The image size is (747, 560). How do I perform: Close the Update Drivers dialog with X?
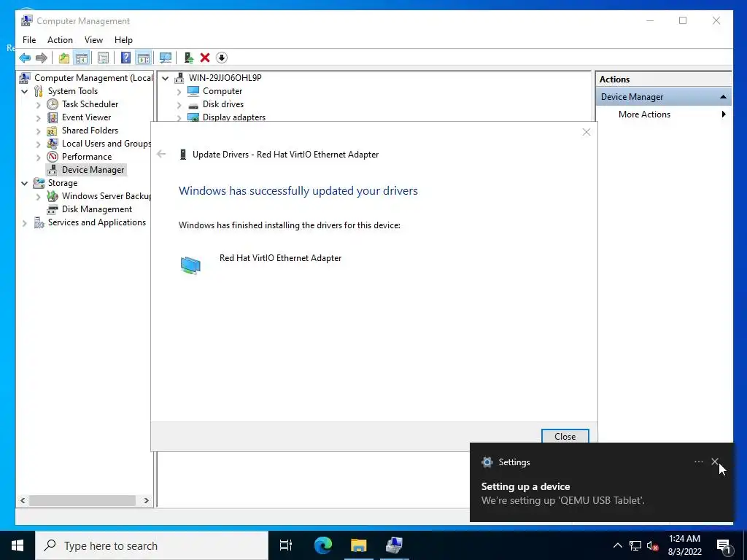pyautogui.click(x=587, y=133)
